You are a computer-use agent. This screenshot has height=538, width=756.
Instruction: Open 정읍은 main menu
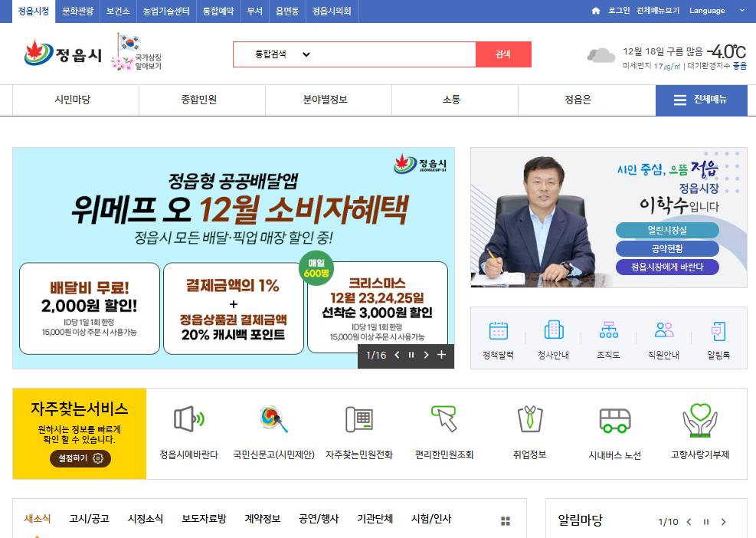[578, 100]
